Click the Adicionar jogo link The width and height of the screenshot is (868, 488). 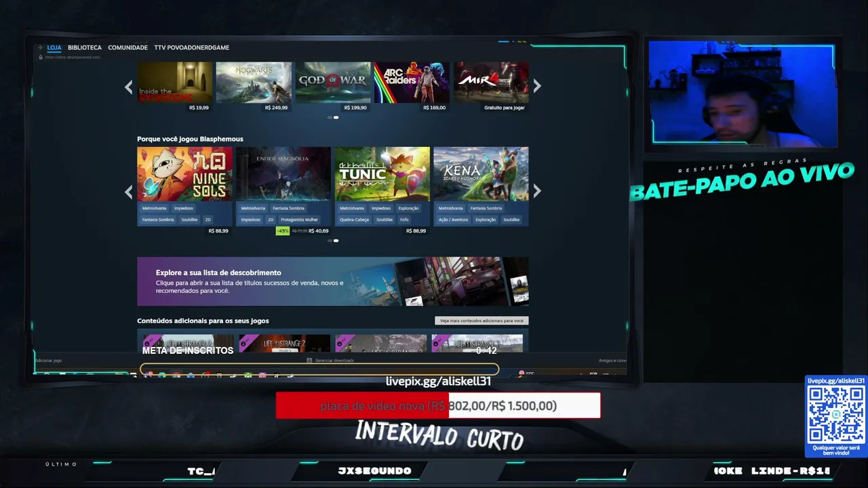pos(48,361)
